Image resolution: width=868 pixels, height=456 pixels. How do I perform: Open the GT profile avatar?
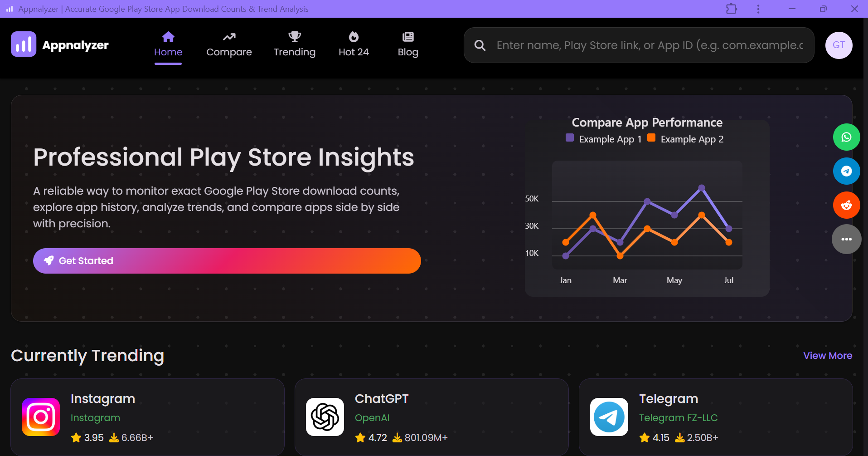(839, 45)
